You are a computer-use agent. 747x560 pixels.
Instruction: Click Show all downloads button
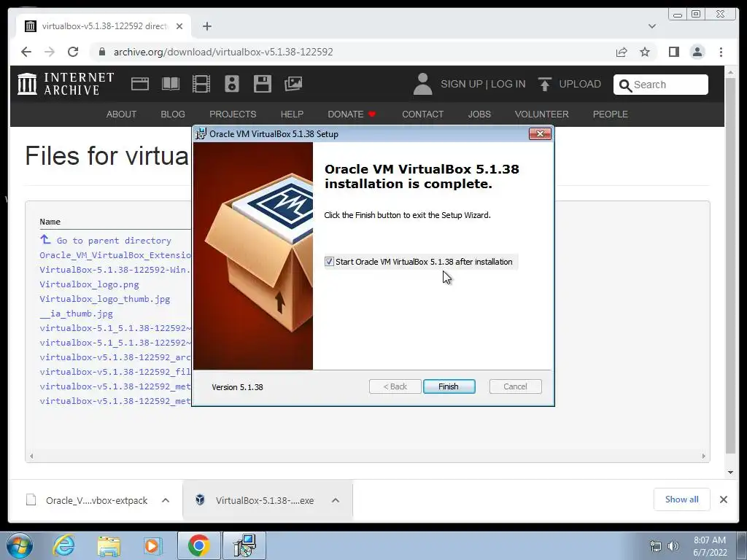682,499
